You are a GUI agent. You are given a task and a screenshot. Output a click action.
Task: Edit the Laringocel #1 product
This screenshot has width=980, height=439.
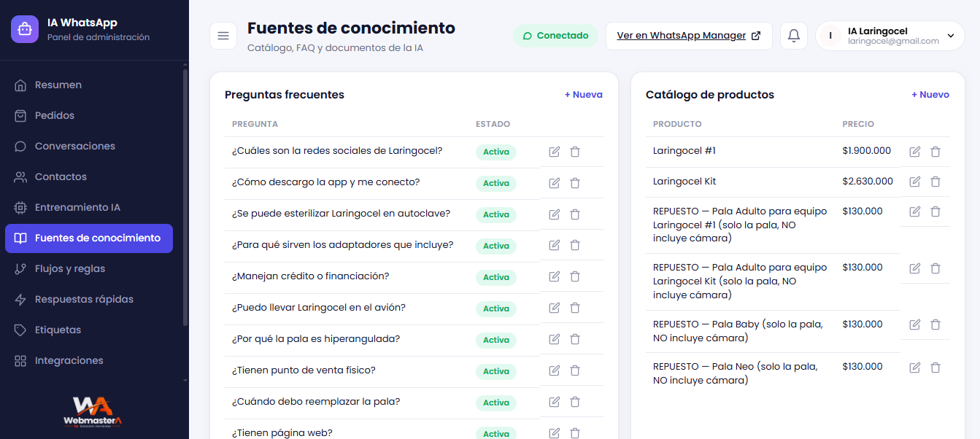pos(915,152)
